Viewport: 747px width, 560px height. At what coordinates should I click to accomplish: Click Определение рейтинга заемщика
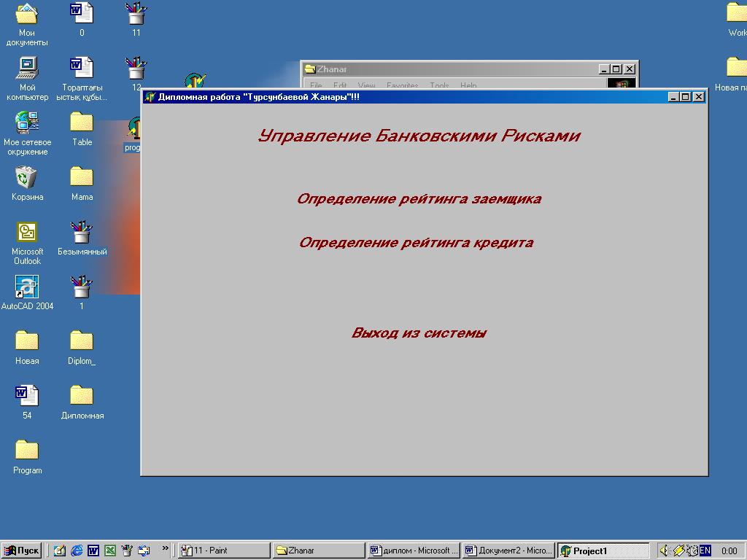coord(419,199)
